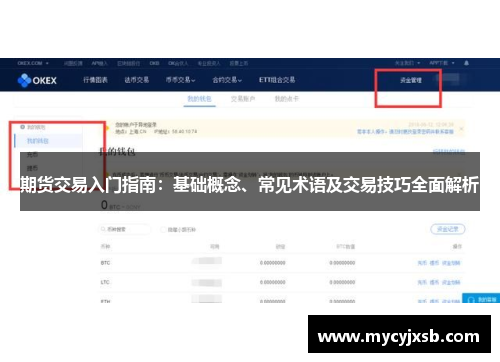Click the OKB link in the top bar

[154, 63]
